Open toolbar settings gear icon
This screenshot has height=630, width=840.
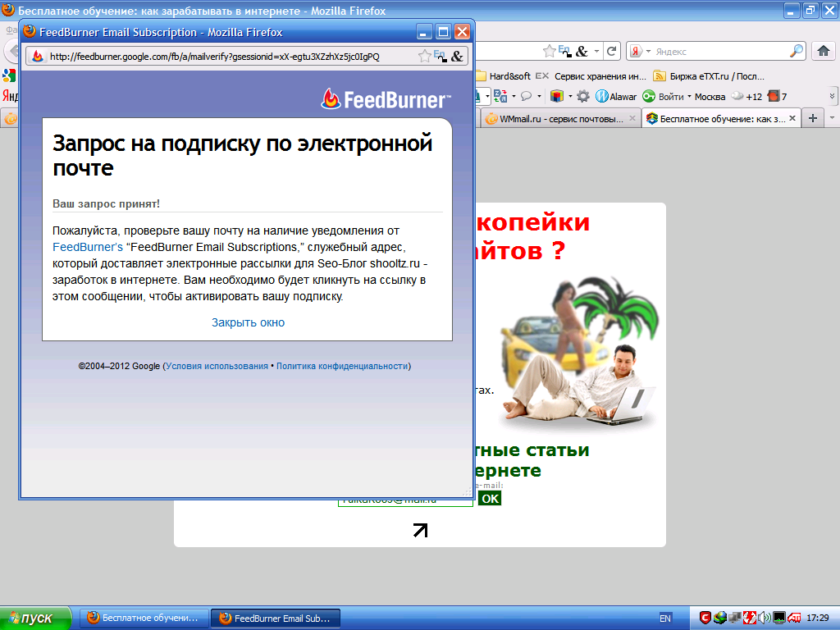coord(583,97)
